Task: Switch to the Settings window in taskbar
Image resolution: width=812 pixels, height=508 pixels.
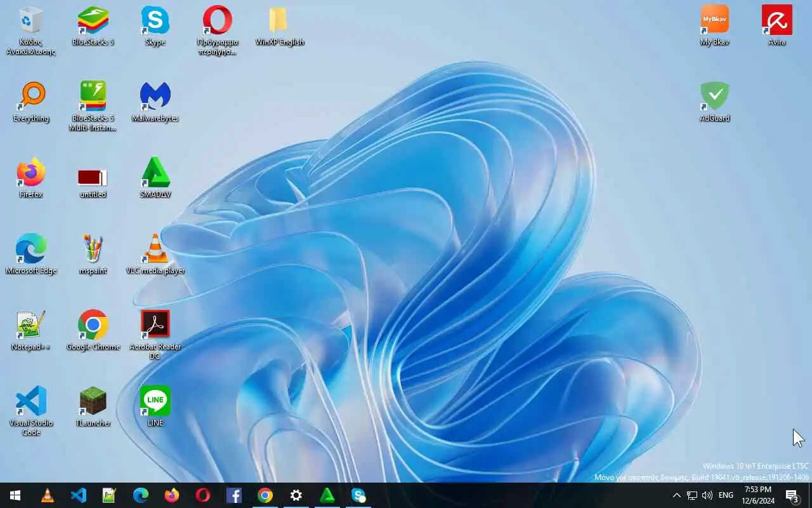Action: [x=296, y=495]
